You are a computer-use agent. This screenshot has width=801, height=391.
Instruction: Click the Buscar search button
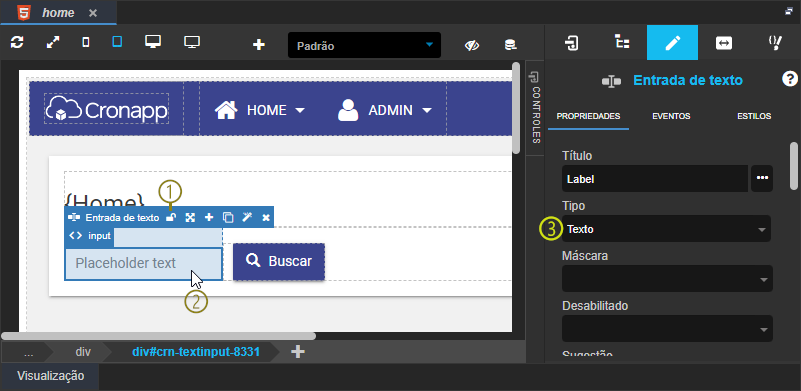pyautogui.click(x=279, y=261)
